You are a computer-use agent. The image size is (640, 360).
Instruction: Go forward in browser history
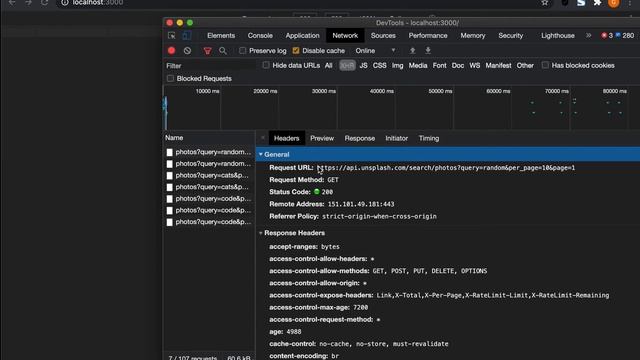28,3
